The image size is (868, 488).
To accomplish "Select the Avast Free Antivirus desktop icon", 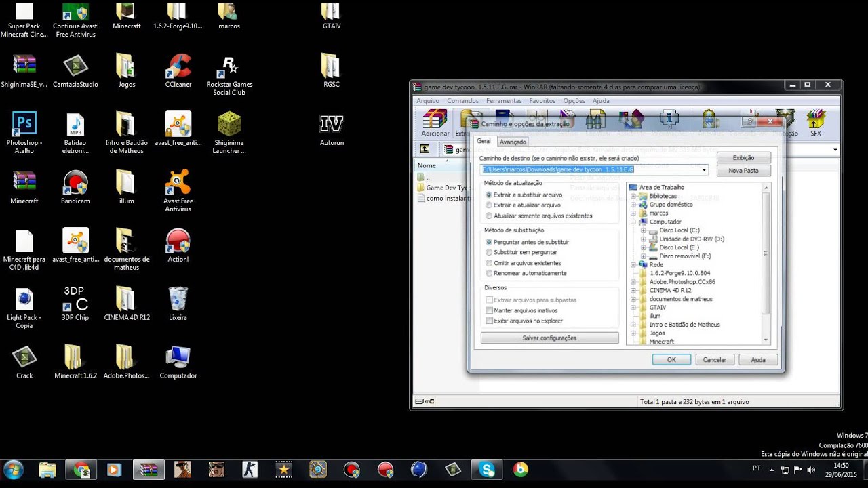I will [x=178, y=191].
